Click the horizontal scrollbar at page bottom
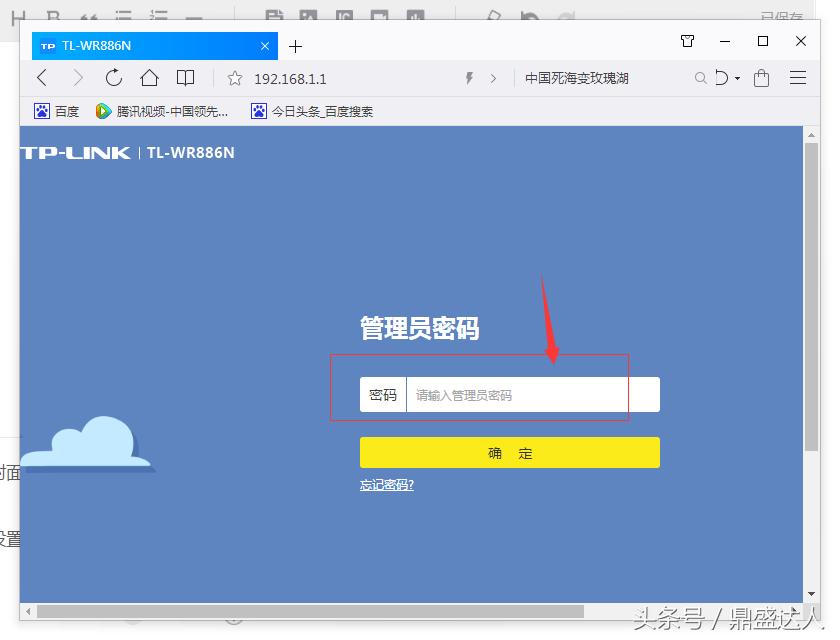The width and height of the screenshot is (840, 640). [x=300, y=611]
